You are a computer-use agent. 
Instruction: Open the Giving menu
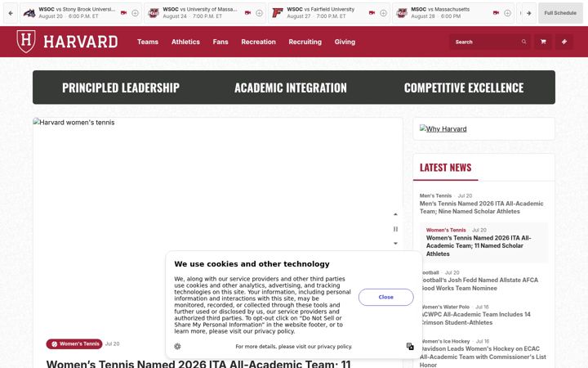coord(345,42)
